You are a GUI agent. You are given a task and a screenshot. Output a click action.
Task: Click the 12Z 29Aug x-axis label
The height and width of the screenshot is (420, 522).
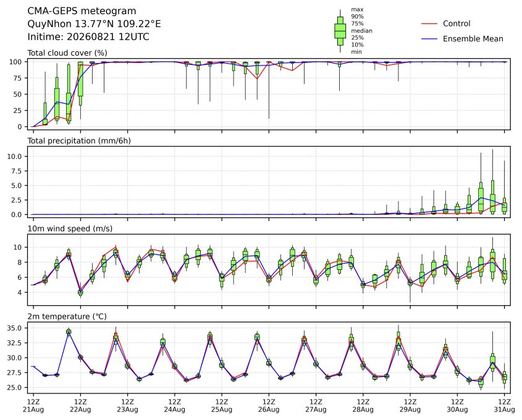(410, 406)
